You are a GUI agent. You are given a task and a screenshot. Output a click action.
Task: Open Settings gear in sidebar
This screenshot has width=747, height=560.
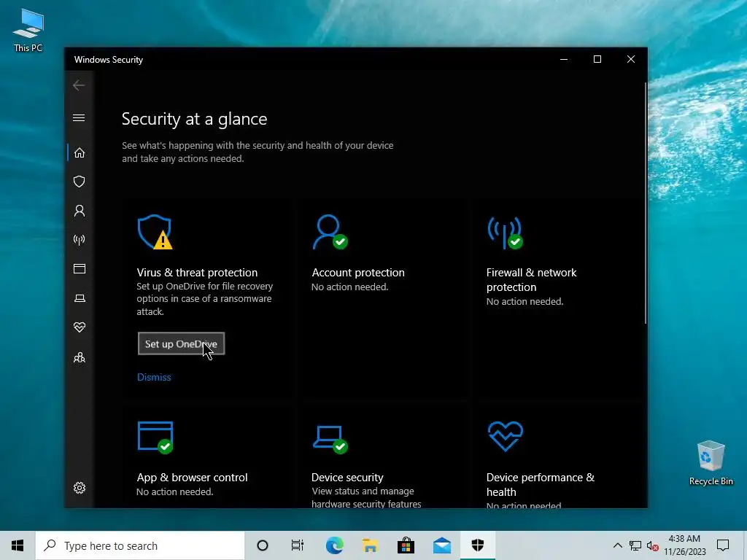(x=79, y=488)
